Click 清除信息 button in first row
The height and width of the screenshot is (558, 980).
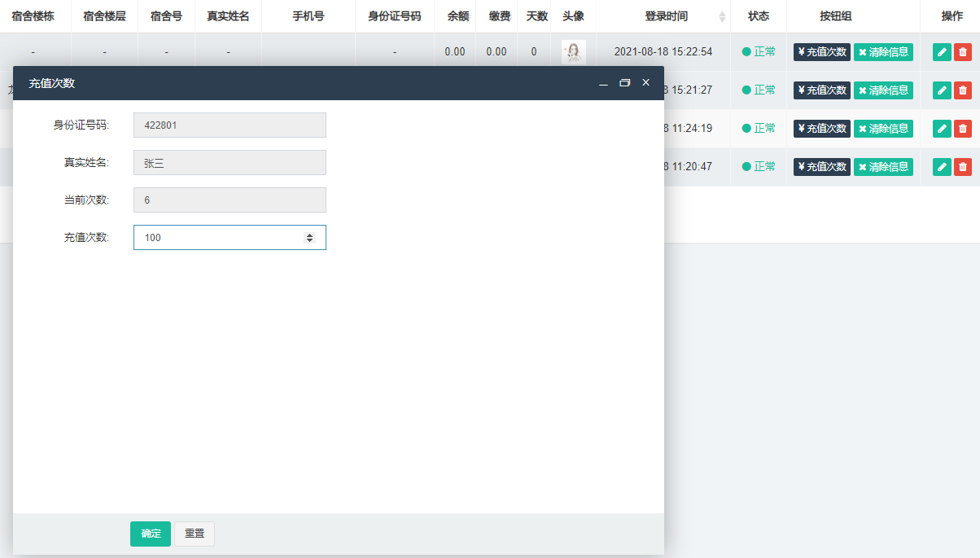[x=883, y=52]
